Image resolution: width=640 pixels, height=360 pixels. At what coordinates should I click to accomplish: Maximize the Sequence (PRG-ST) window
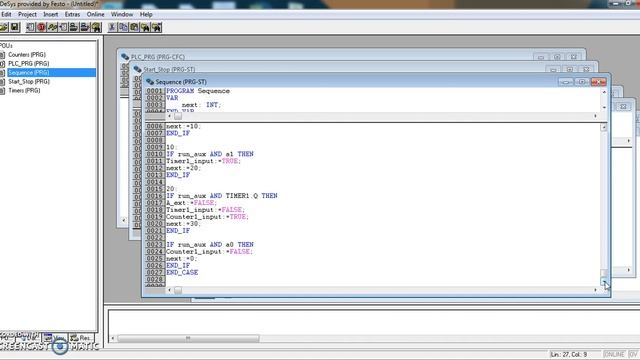(582, 82)
